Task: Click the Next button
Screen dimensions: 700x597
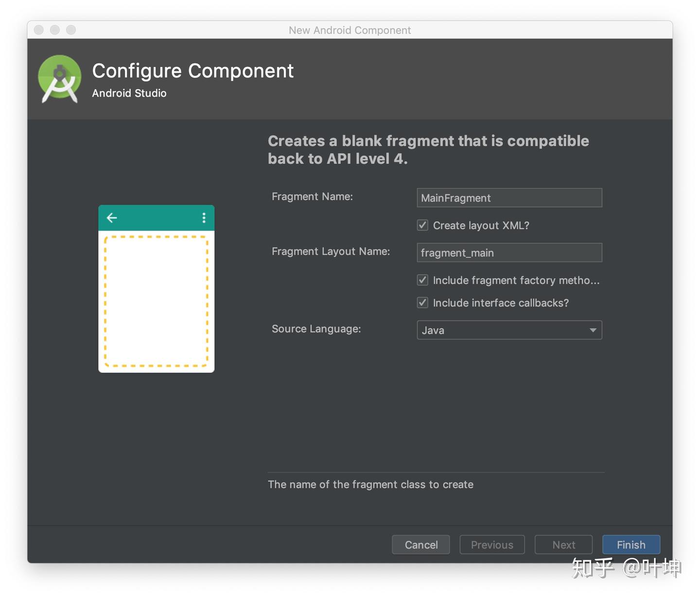Action: click(x=563, y=545)
